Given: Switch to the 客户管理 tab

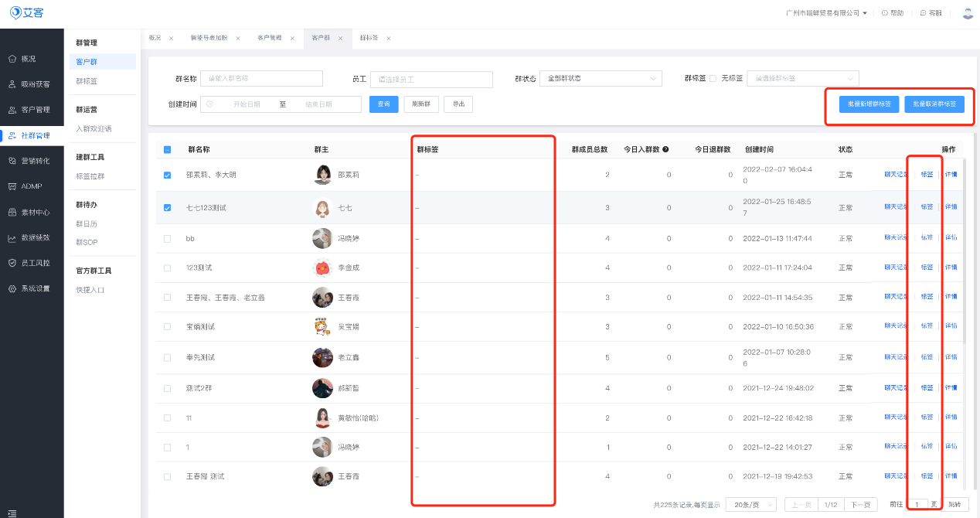Looking at the screenshot, I should [x=269, y=39].
